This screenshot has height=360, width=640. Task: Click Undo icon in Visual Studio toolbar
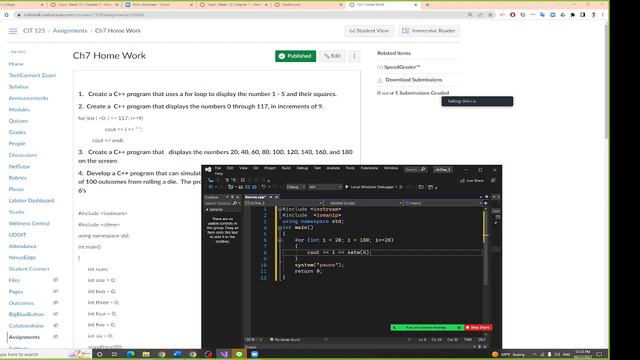264,187
